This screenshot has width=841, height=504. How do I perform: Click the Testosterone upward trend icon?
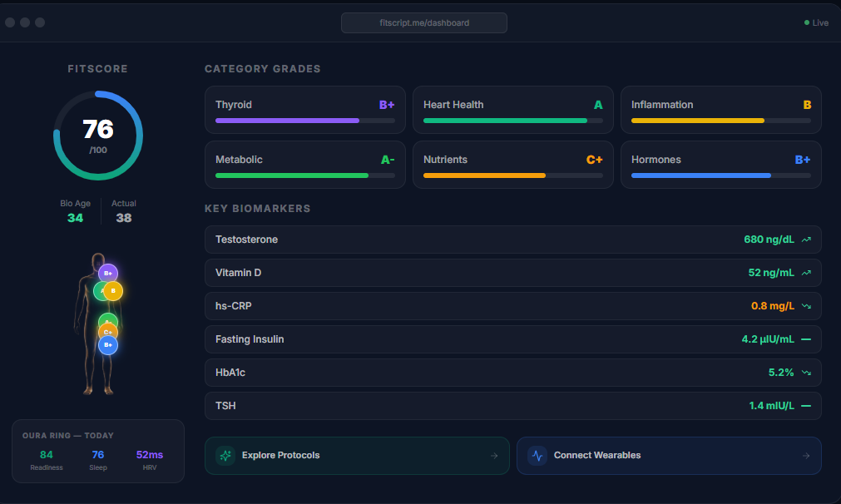(x=806, y=240)
